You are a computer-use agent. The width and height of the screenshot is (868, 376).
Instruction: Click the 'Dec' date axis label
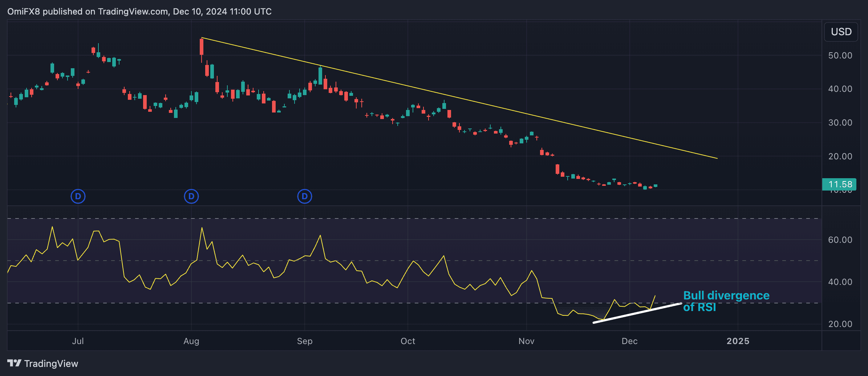[x=629, y=341]
